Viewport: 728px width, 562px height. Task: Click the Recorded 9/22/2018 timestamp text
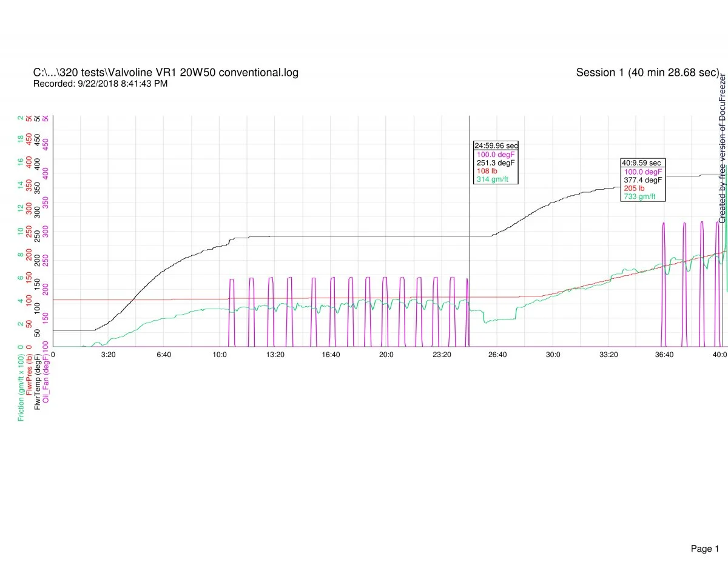tap(100, 84)
